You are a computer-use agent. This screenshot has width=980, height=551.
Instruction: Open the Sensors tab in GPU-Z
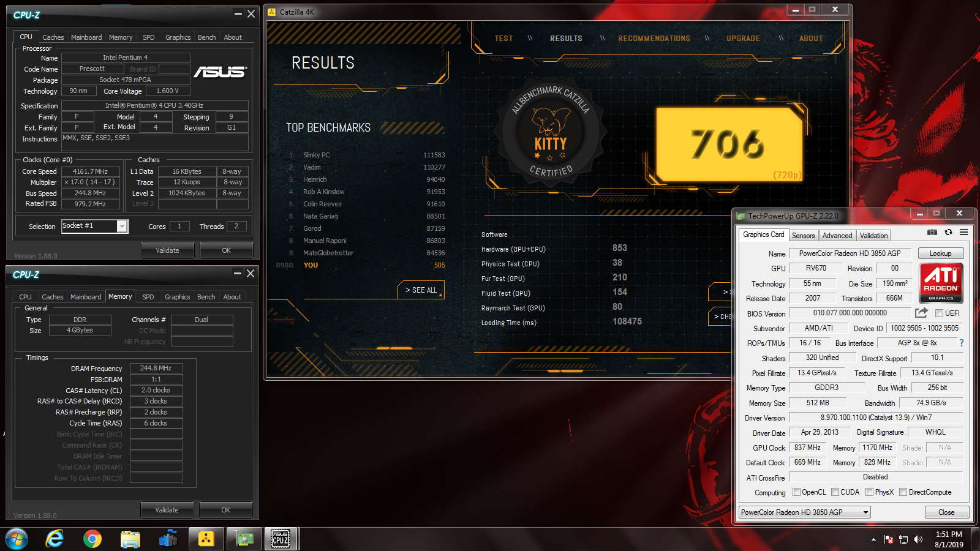click(x=803, y=236)
